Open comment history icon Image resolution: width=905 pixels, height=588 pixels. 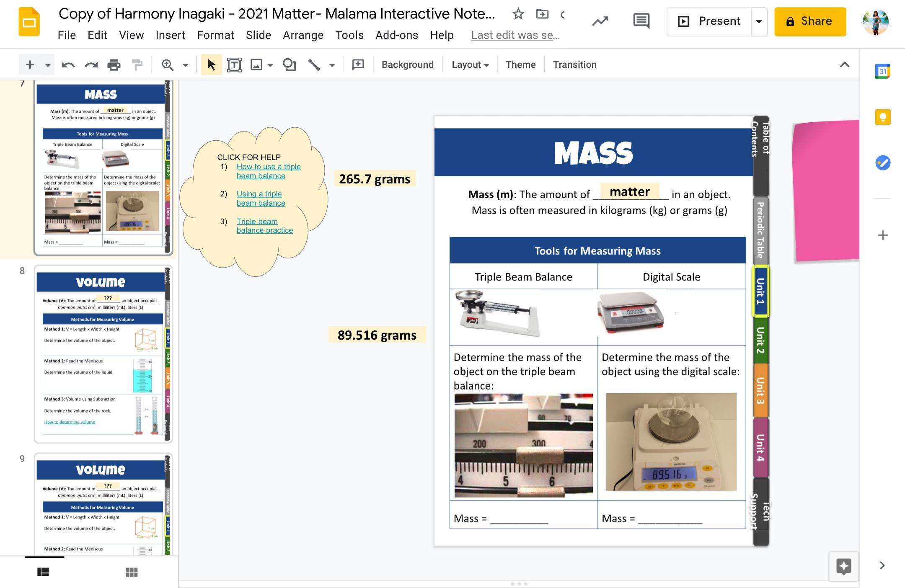[641, 21]
